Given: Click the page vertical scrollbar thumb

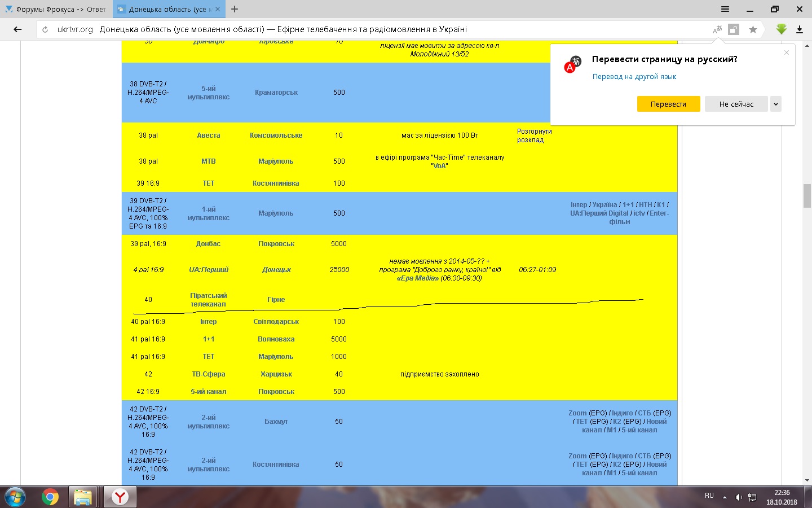Looking at the screenshot, I should coord(807,196).
